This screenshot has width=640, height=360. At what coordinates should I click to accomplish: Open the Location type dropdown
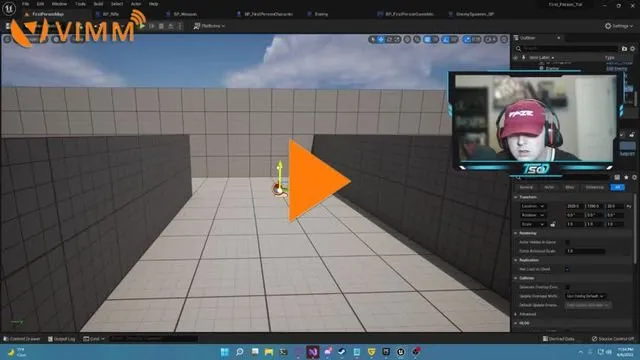tap(533, 206)
